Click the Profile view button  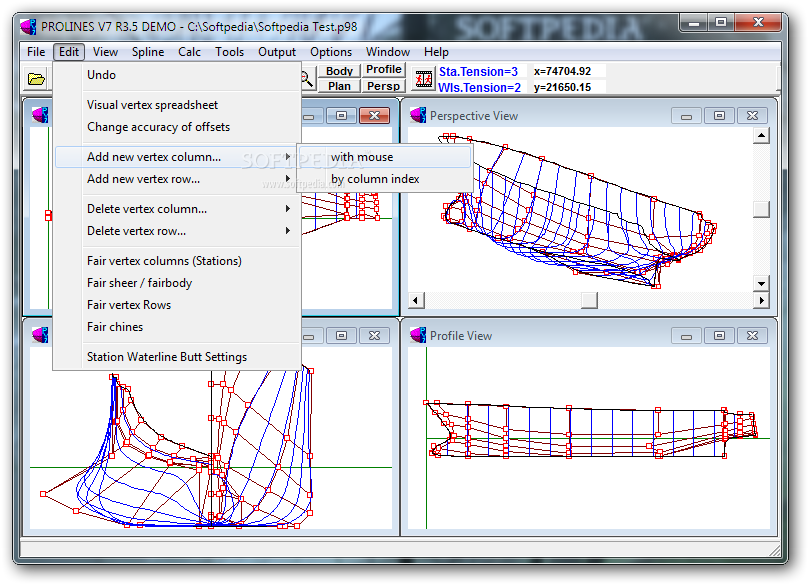(383, 70)
